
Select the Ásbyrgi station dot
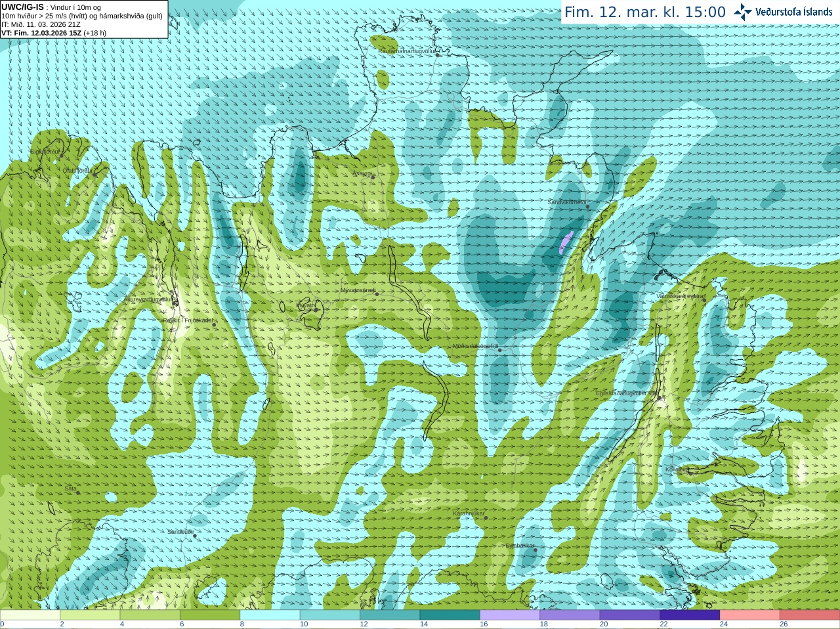[373, 177]
